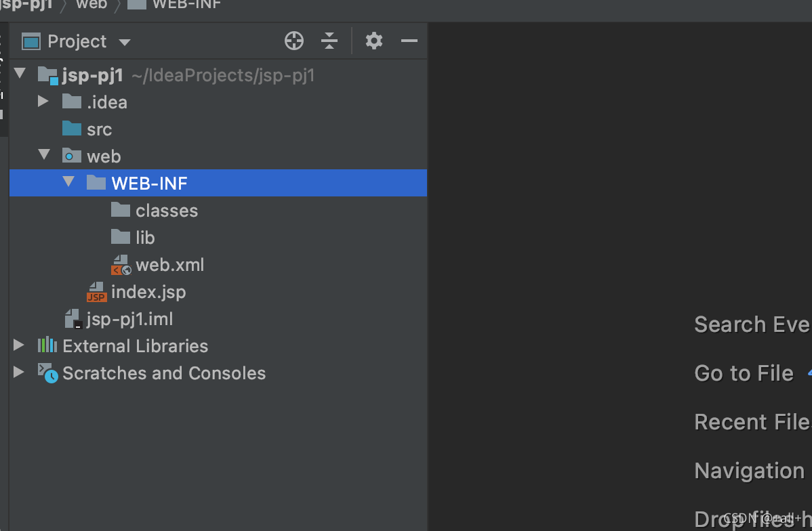Viewport: 812px width, 531px height.
Task: Click the web breadcrumb in navigation bar
Action: coord(92,5)
